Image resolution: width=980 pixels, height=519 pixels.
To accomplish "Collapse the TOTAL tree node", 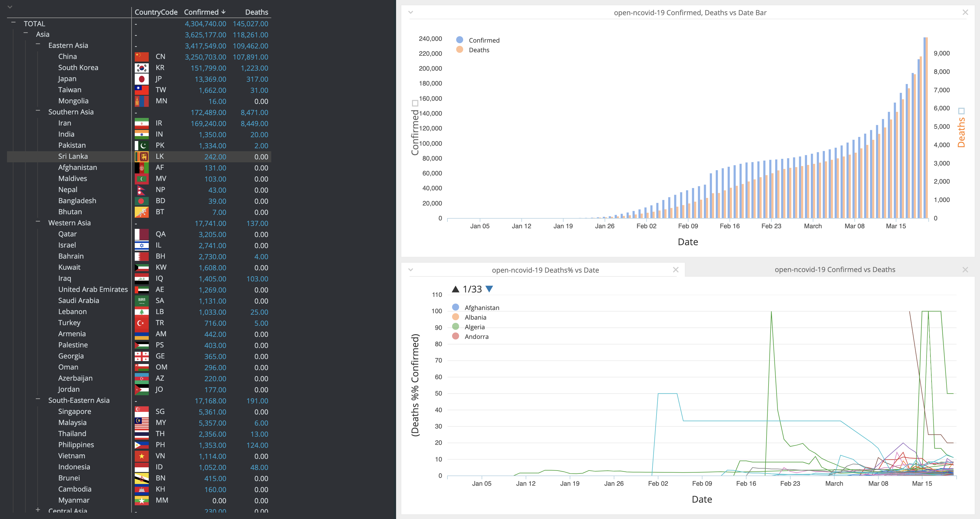I will pyautogui.click(x=13, y=23).
